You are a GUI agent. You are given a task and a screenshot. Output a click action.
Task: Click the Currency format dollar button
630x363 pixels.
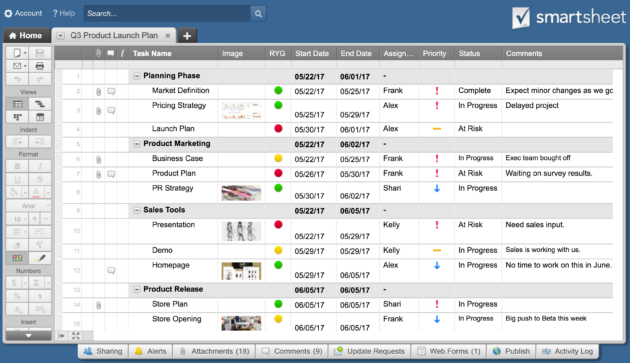tap(14, 283)
